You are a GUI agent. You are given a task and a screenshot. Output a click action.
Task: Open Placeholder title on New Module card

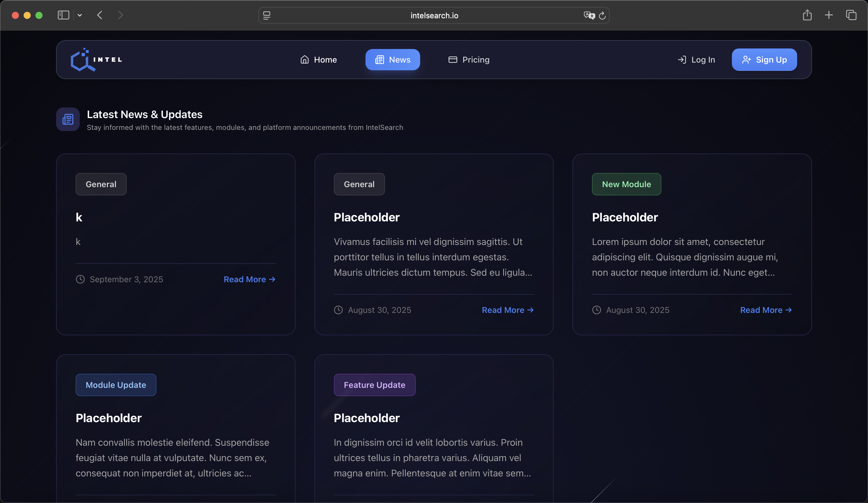tap(625, 217)
